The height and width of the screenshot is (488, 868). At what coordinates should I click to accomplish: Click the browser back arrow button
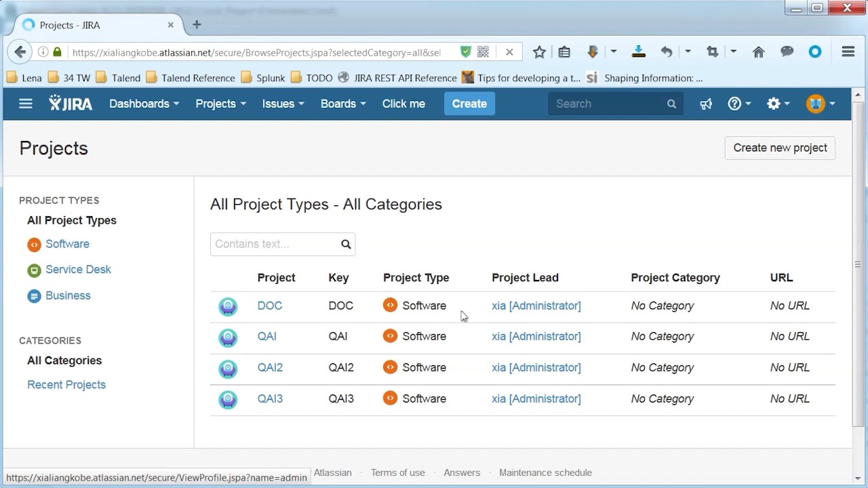click(x=20, y=52)
